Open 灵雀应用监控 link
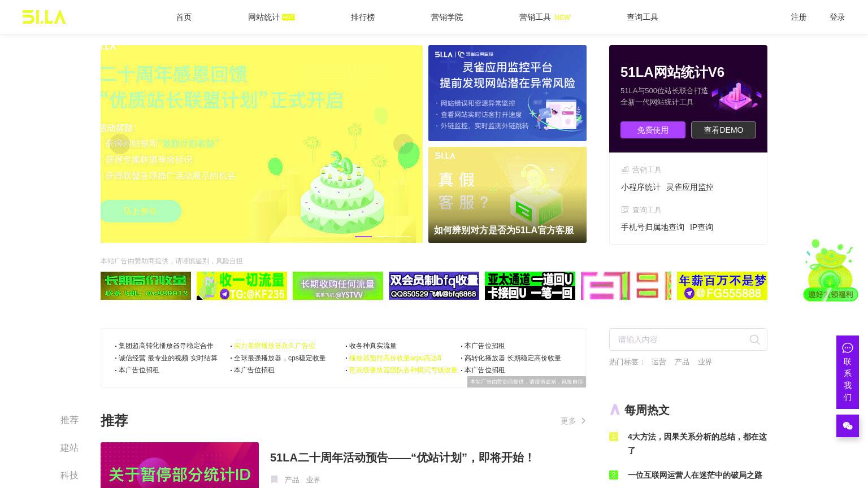 pyautogui.click(x=689, y=187)
